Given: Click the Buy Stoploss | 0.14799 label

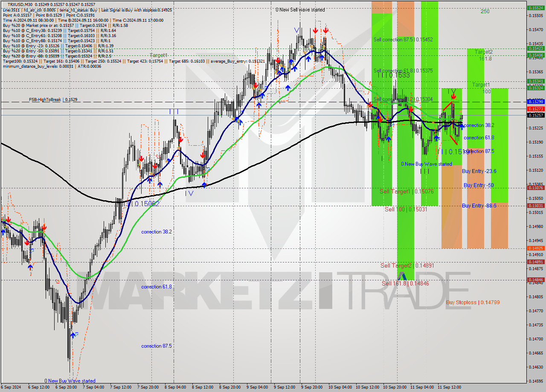Looking at the screenshot, I should click(x=473, y=303).
